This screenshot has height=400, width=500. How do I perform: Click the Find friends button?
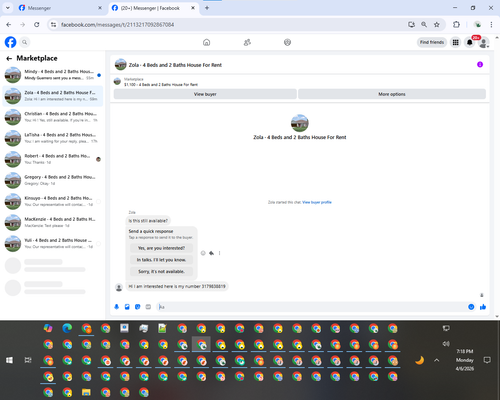[x=432, y=42]
